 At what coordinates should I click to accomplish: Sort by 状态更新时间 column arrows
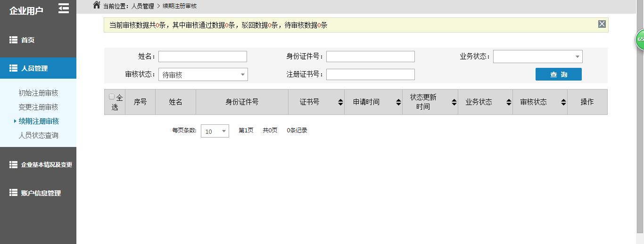point(454,102)
